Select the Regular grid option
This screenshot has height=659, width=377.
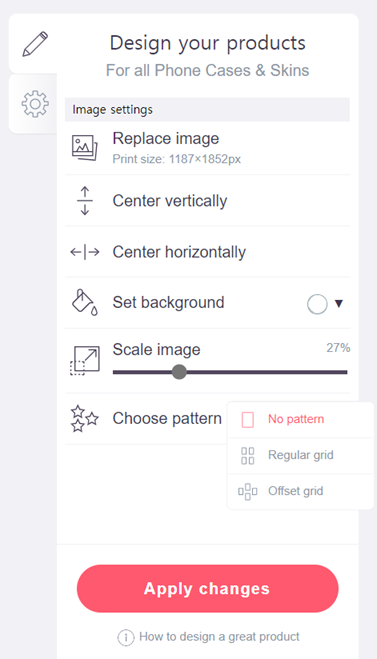click(300, 456)
